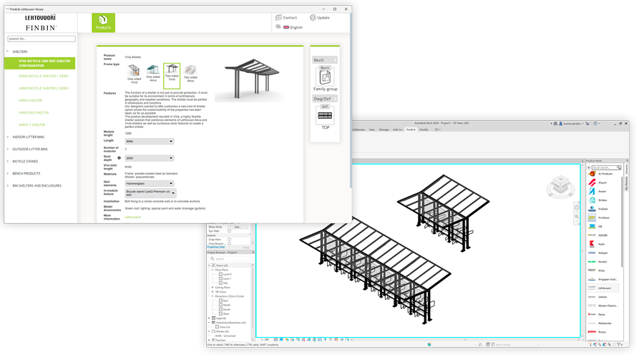Switch to the ProdLib ribbon tab
The height and width of the screenshot is (362, 644).
411,129
